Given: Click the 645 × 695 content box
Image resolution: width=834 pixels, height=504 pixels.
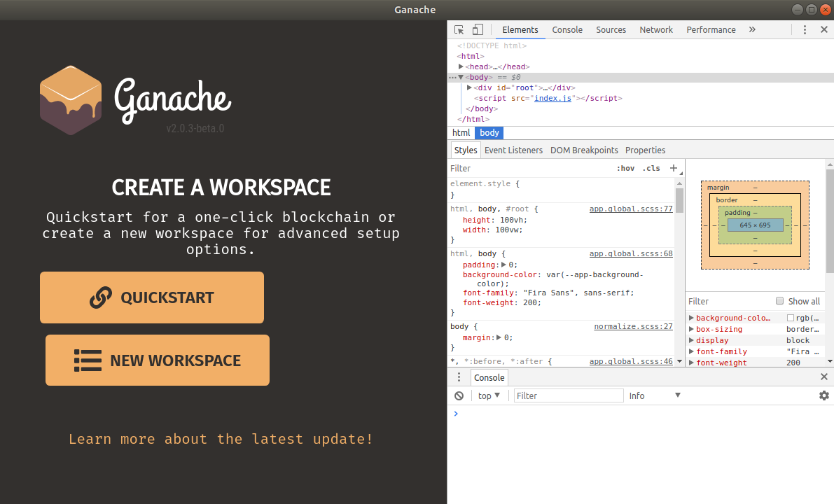Looking at the screenshot, I should pos(756,225).
